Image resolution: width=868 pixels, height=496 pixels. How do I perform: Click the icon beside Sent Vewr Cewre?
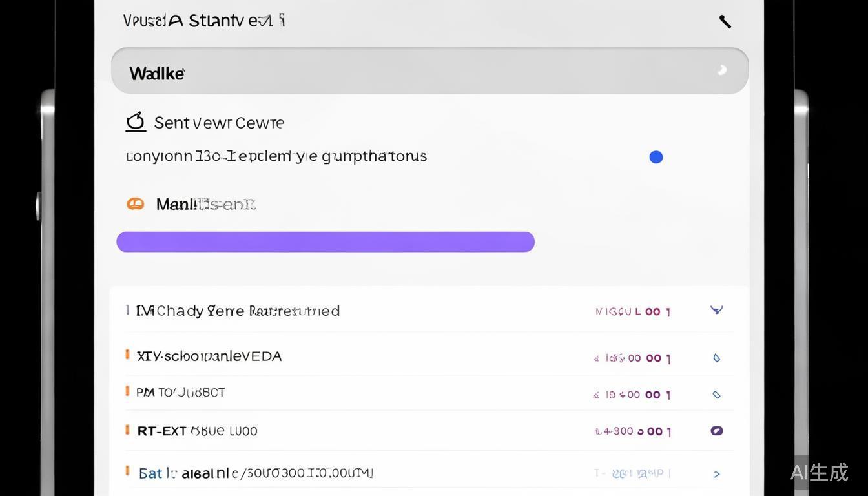click(x=136, y=122)
